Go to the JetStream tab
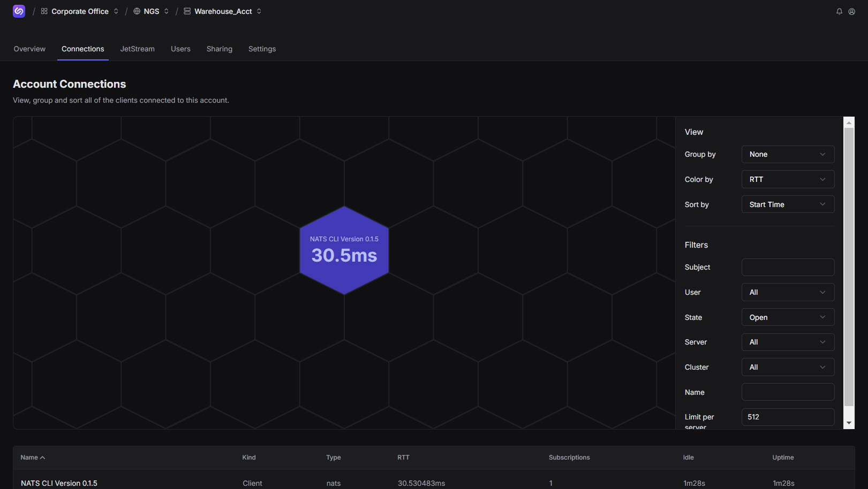The image size is (868, 489). pos(138,49)
